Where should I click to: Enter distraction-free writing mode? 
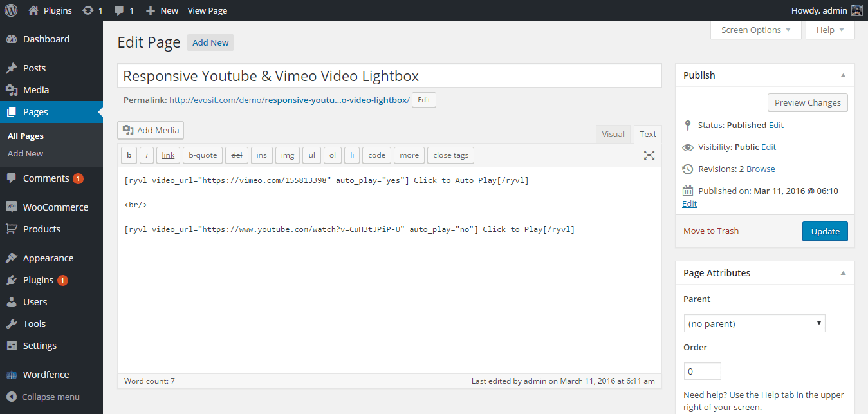pos(649,155)
